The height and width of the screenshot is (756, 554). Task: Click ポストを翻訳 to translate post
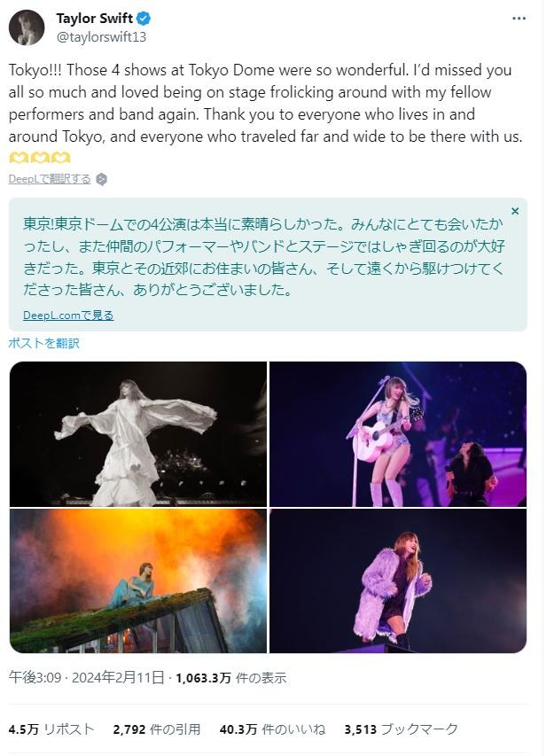pyautogui.click(x=43, y=343)
